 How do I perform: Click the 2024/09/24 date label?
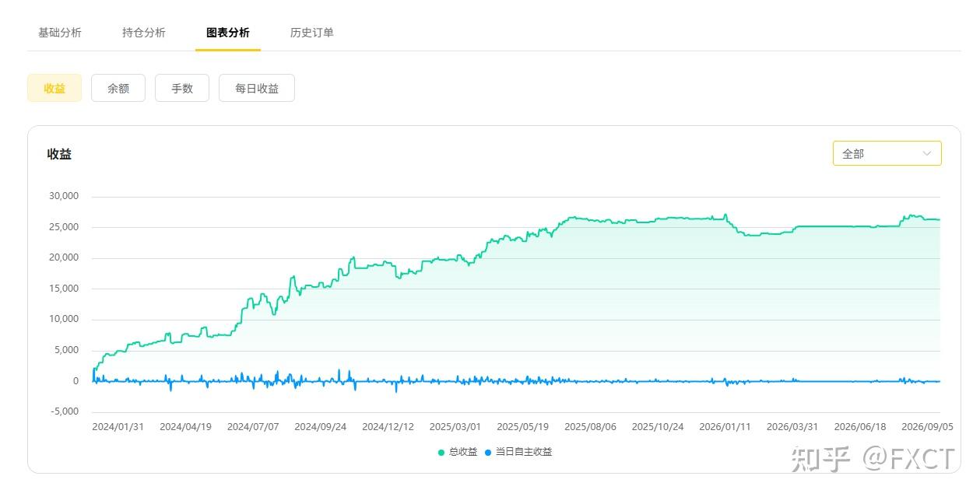coord(321,427)
